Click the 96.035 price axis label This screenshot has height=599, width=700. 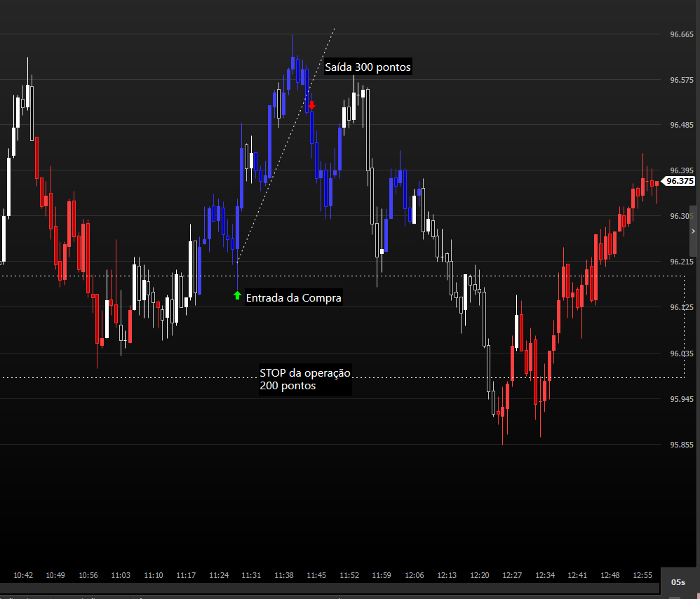click(x=682, y=354)
